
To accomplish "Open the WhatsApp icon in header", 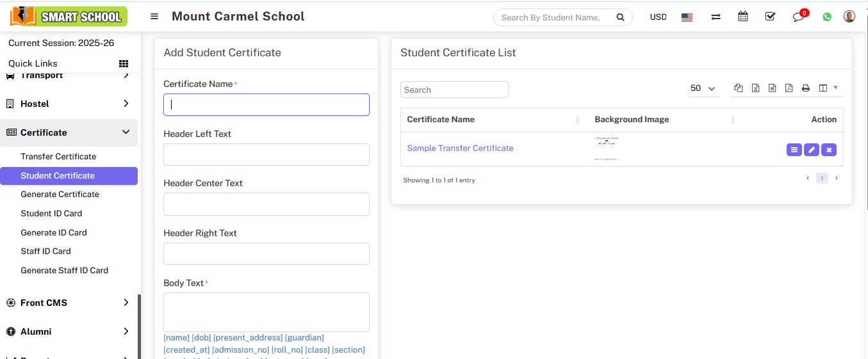I will [827, 17].
